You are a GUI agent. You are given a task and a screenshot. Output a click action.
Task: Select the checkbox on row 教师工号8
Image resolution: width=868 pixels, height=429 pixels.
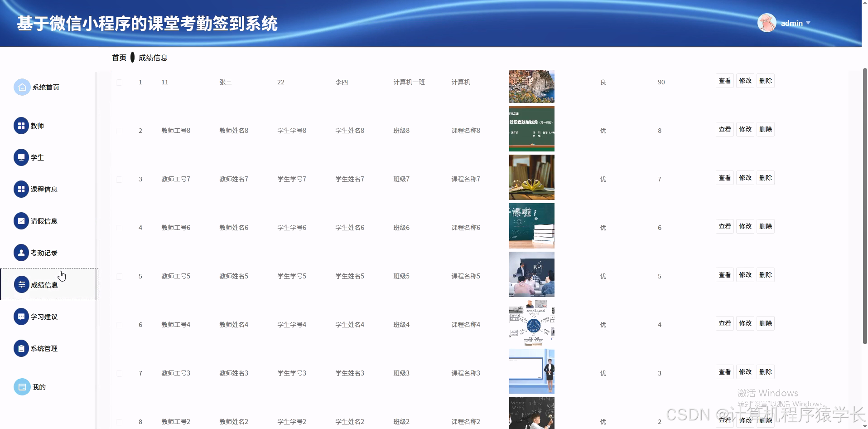pos(119,131)
